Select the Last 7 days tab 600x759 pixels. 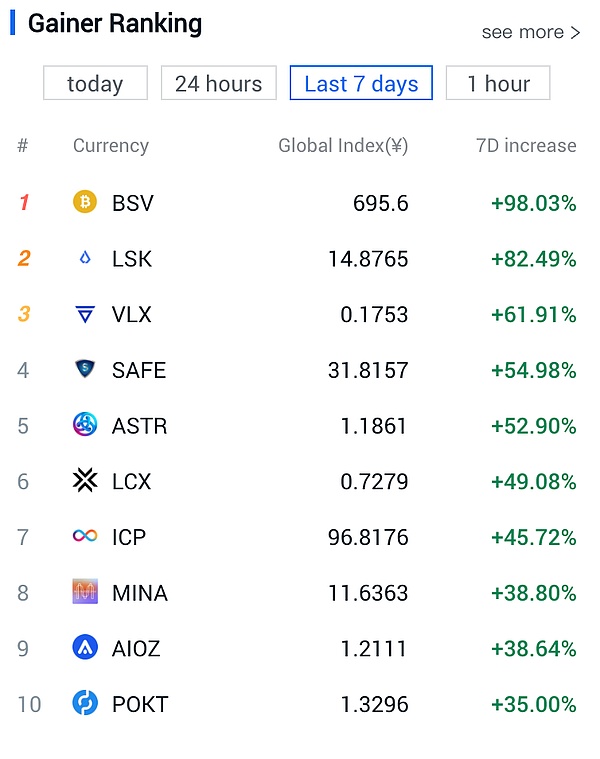[x=361, y=83]
